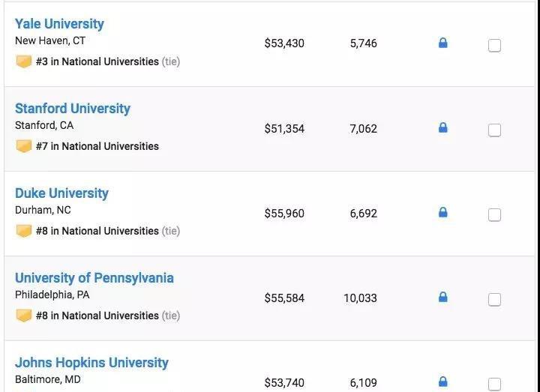This screenshot has height=392, width=540.
Task: Click the ranking badge icon under Duke University
Action: tap(24, 231)
